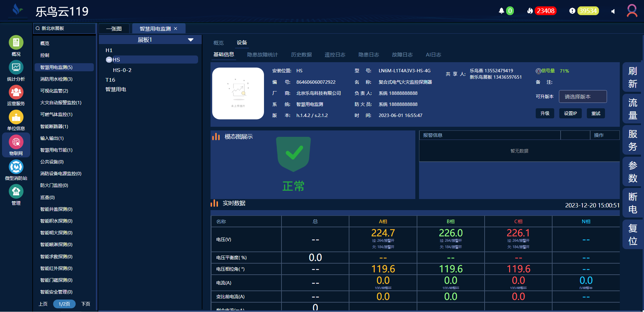
Task: Click the 设置IP button
Action: (570, 113)
